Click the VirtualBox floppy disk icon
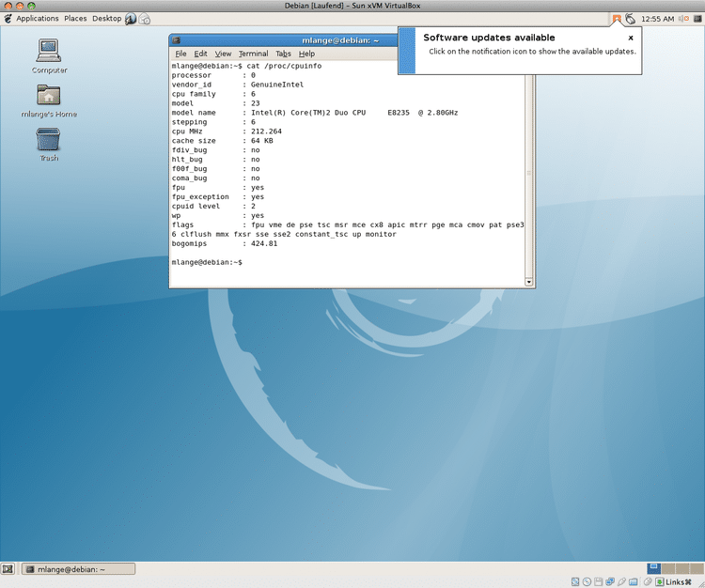 (x=599, y=582)
